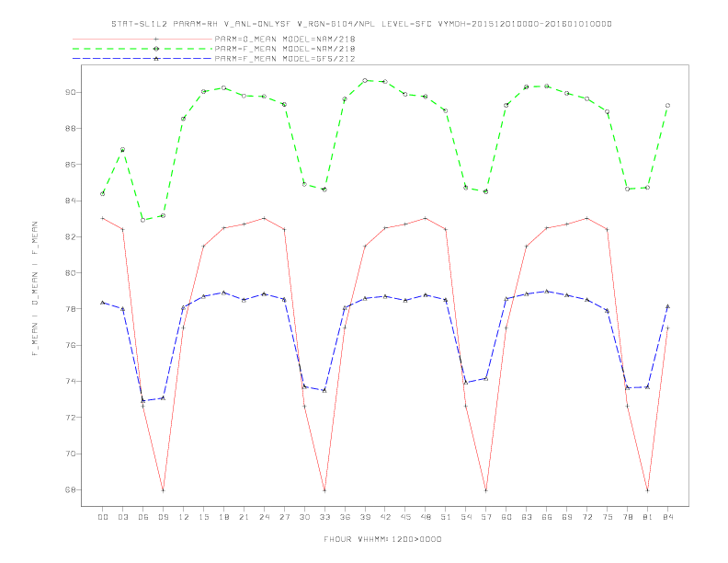
Task: Click x-axis tick label 27
Action: click(284, 517)
